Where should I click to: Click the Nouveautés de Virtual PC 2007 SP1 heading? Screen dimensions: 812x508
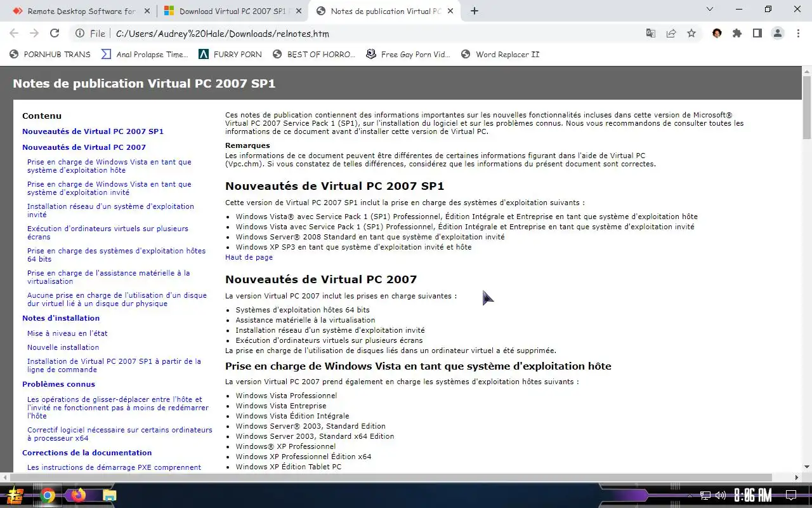tap(334, 186)
